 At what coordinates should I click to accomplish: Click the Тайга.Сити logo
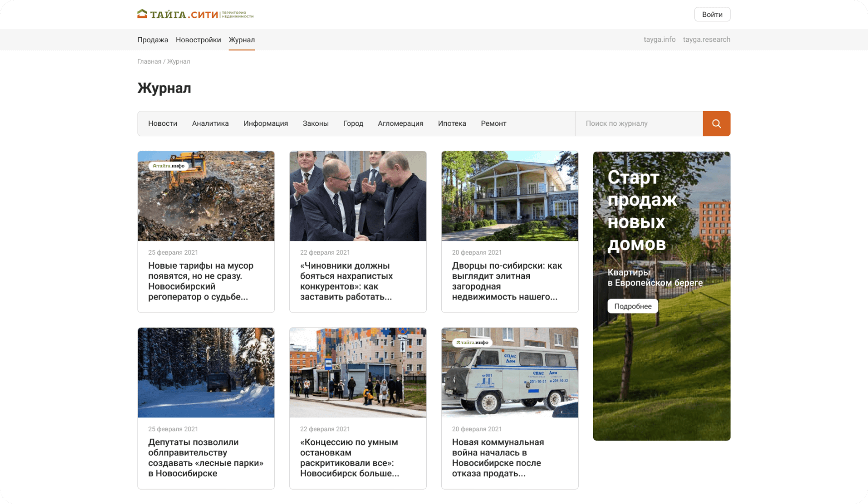pos(195,14)
